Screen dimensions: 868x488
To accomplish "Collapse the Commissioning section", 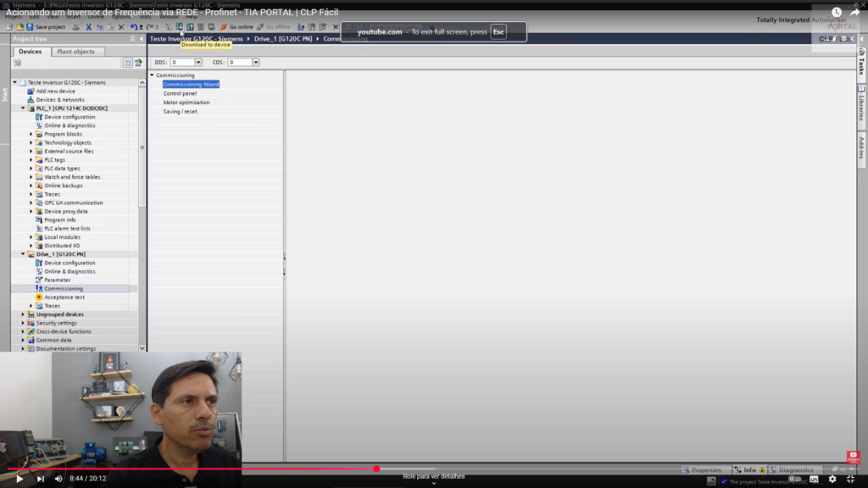I will click(x=153, y=75).
